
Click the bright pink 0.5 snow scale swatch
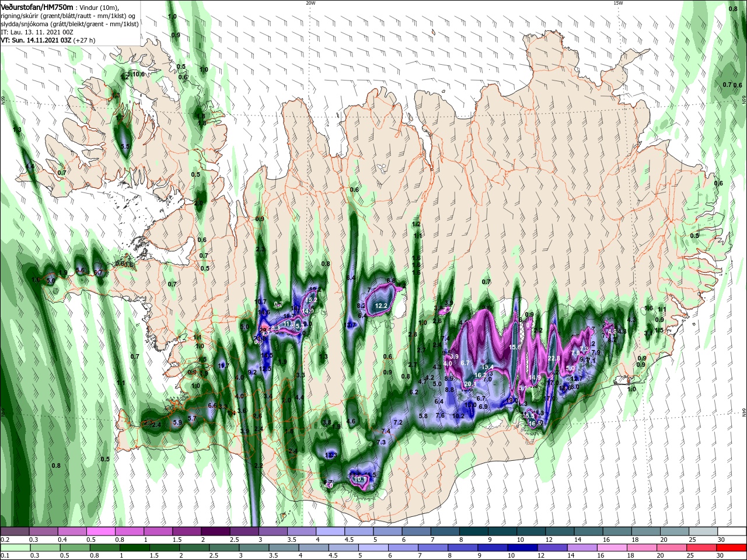click(x=100, y=531)
